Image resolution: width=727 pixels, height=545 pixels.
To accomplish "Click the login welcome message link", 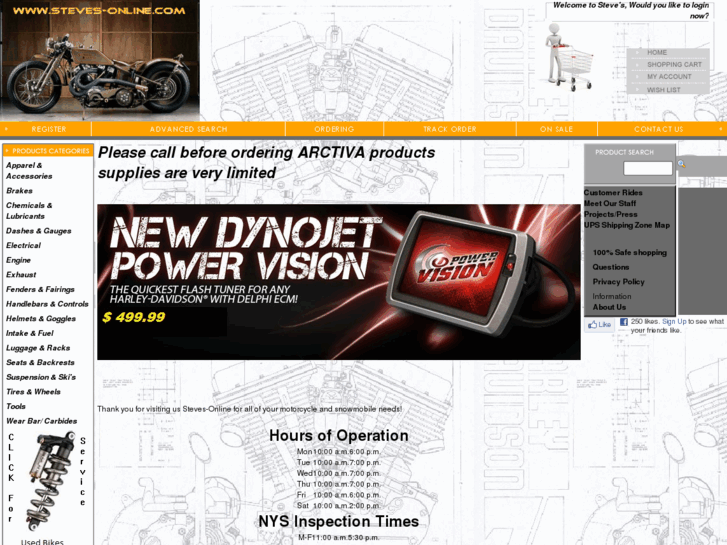I will 631,10.
